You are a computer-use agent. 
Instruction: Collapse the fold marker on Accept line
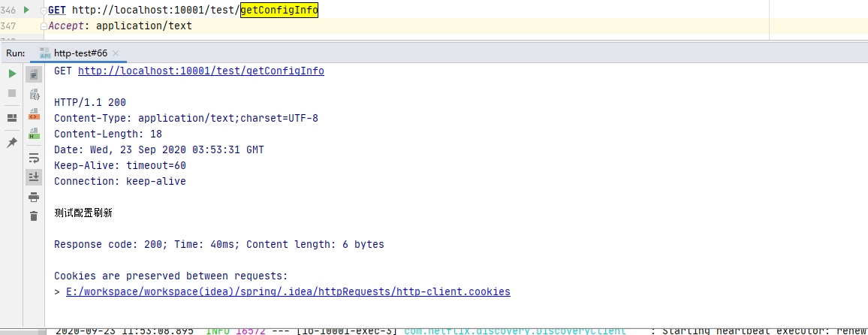[x=43, y=26]
